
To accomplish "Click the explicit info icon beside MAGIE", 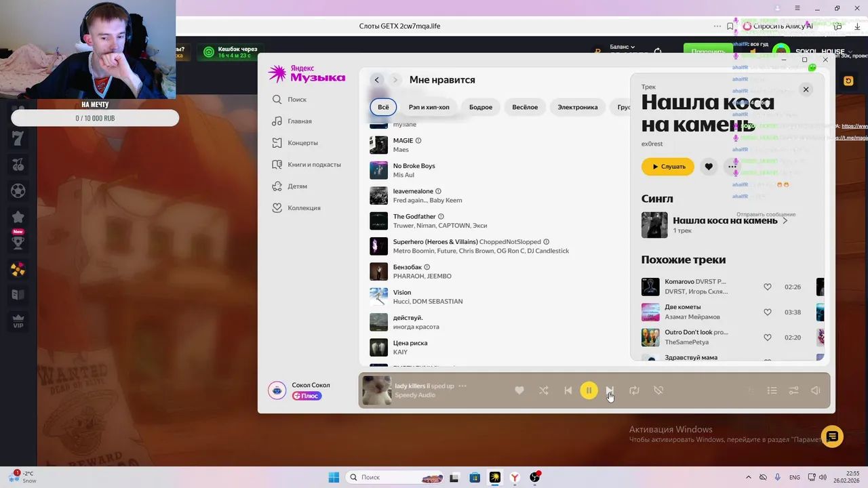I will tap(418, 141).
